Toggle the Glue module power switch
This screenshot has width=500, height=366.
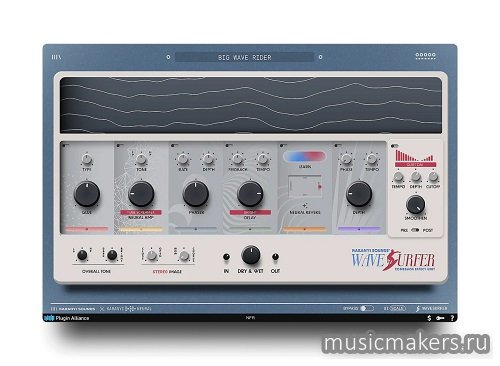click(65, 145)
